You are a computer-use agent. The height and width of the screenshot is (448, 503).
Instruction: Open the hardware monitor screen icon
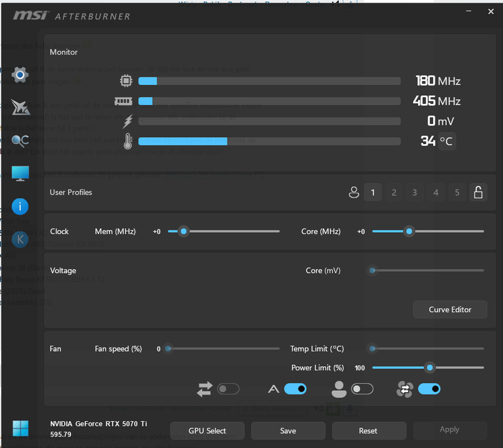[x=20, y=174]
